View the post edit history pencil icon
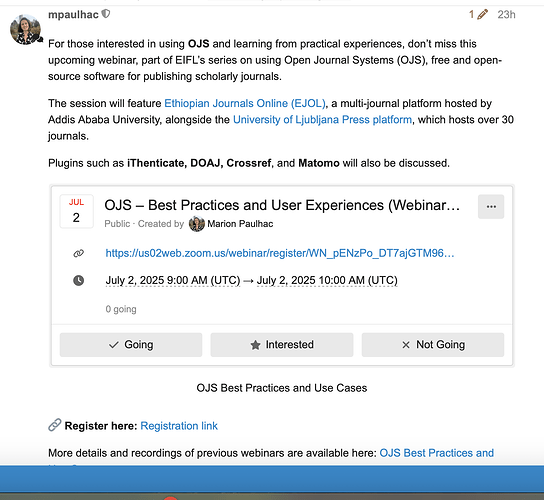Viewport: 544px width, 500px height. coord(482,15)
